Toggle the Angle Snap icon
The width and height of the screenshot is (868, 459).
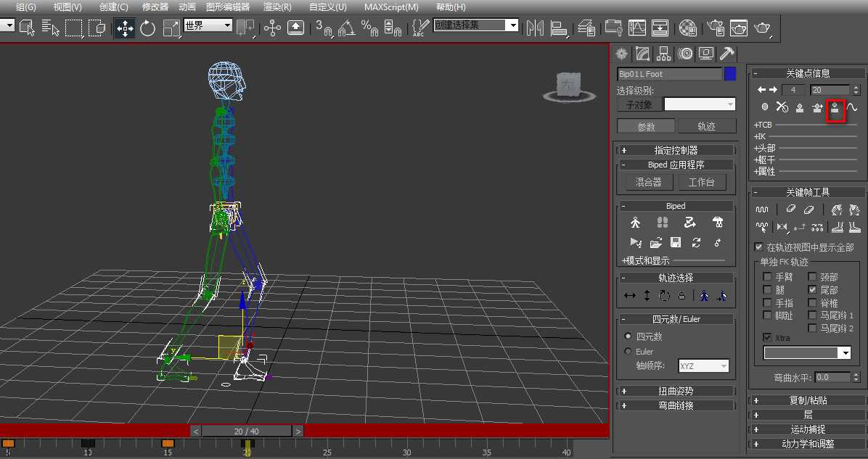pos(347,28)
